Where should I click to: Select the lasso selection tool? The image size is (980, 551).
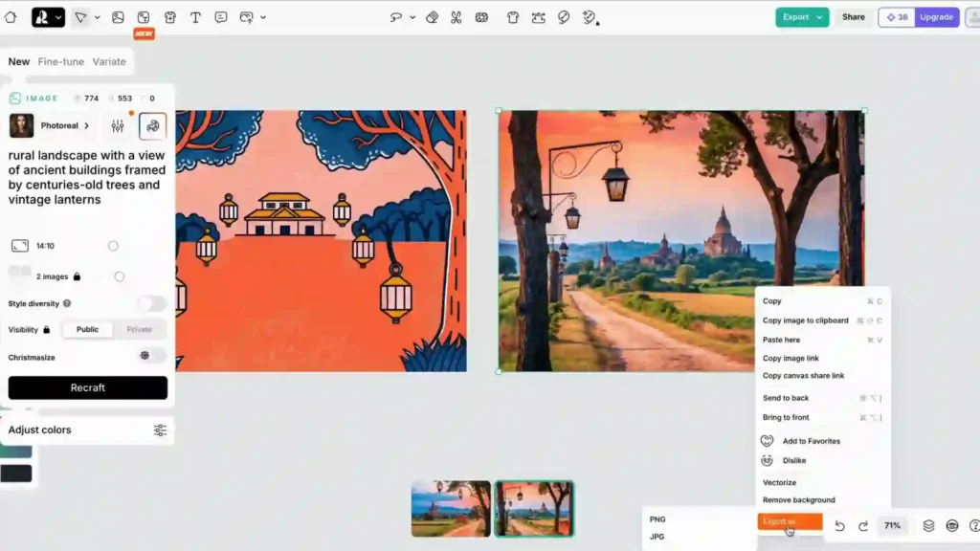pyautogui.click(x=397, y=17)
